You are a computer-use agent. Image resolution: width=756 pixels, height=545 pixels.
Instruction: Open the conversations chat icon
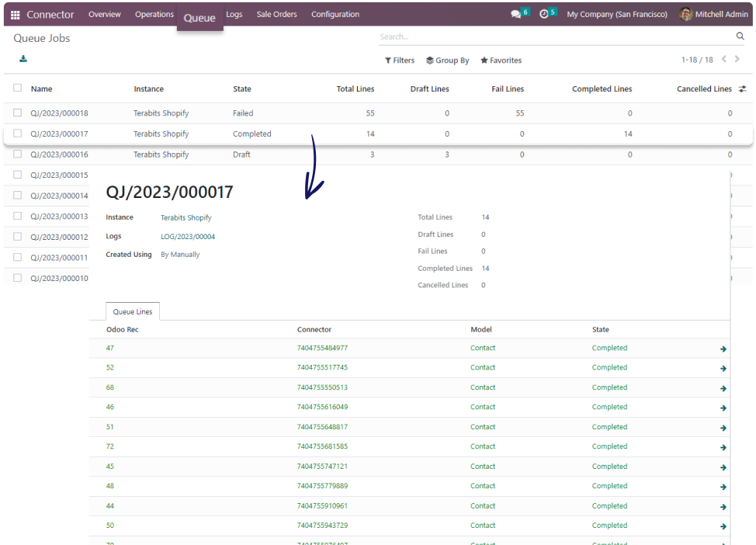516,15
